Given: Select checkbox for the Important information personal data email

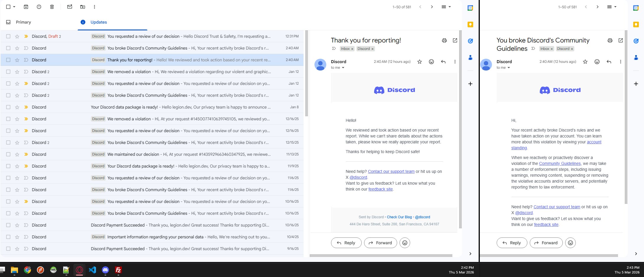Looking at the screenshot, I should tap(8, 237).
